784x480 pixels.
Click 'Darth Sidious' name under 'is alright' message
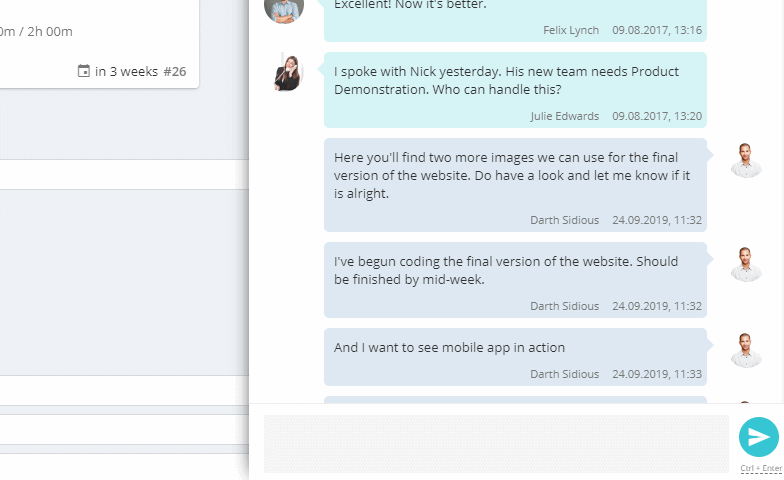564,220
